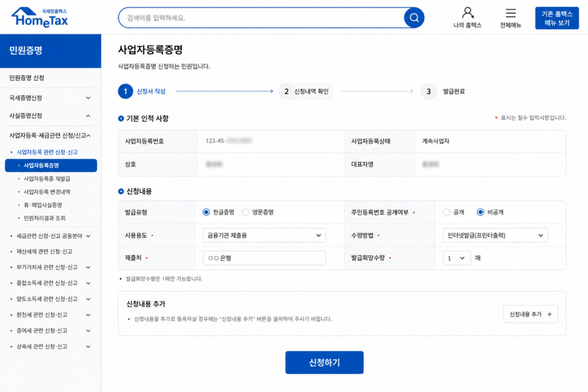The image size is (588, 392).
Task: Select 영문증명 radio button
Action: pyautogui.click(x=245, y=212)
